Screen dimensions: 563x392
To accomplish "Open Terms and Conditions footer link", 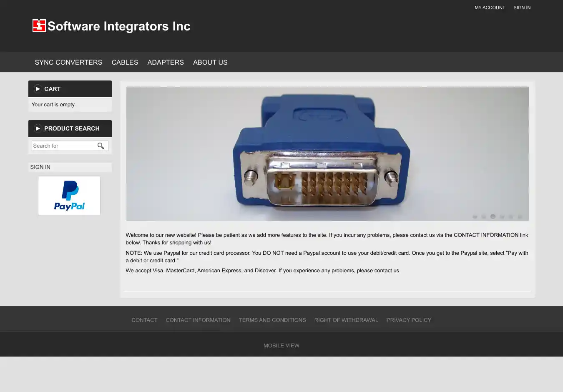I will pos(272,320).
